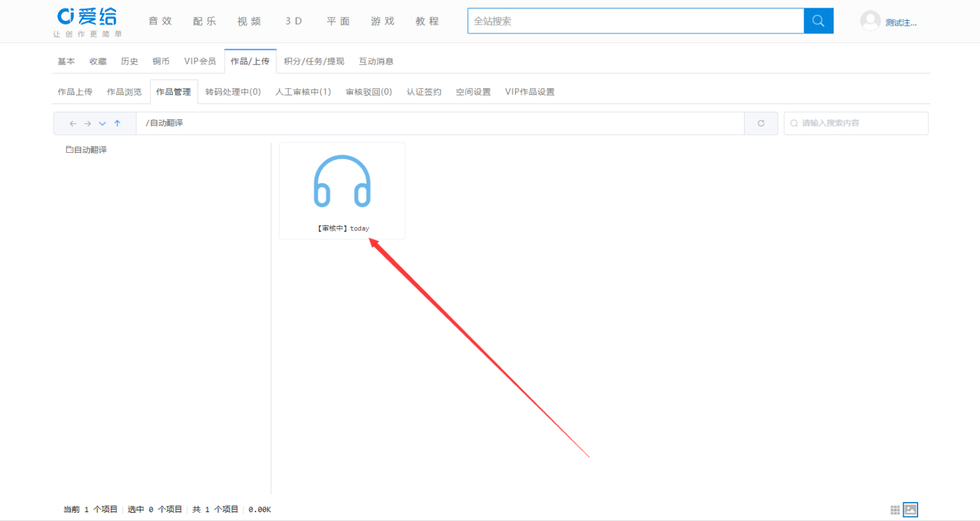Focus the 请输入搜索内容 file search box
980x521 pixels.
click(x=856, y=123)
